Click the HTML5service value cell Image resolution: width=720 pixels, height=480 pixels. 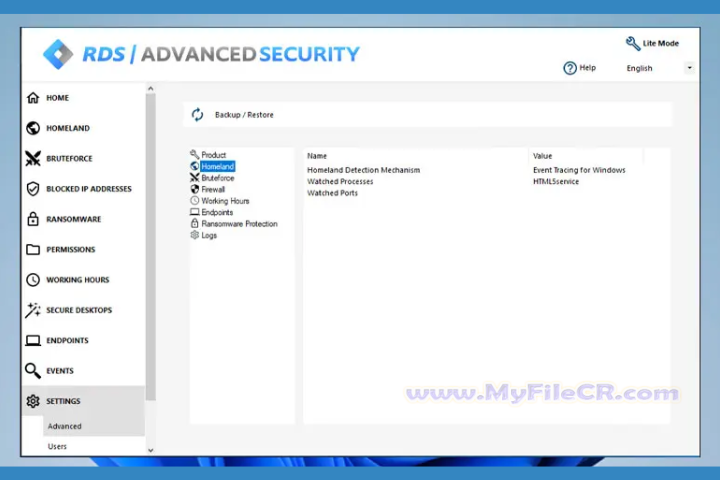pos(556,181)
